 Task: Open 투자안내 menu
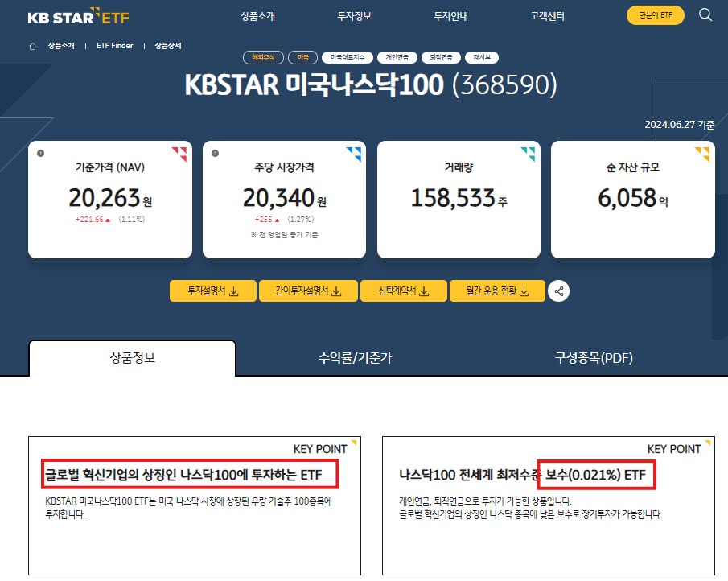[x=450, y=16]
